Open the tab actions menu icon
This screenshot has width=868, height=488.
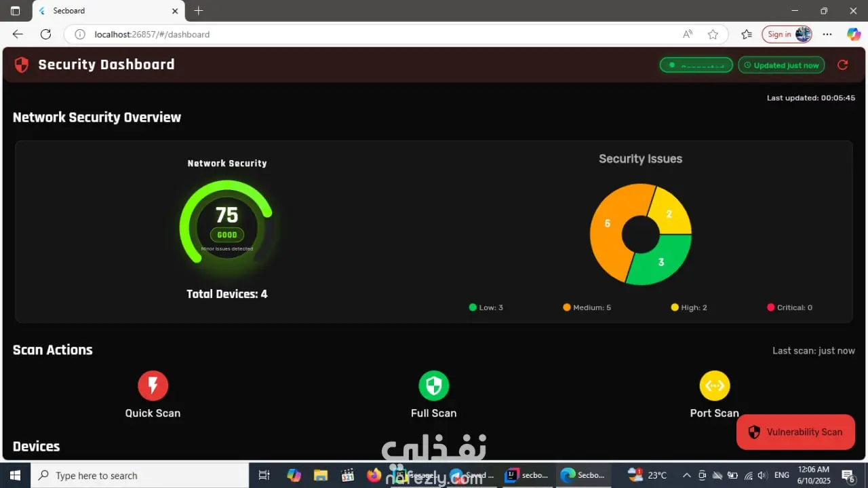click(15, 11)
